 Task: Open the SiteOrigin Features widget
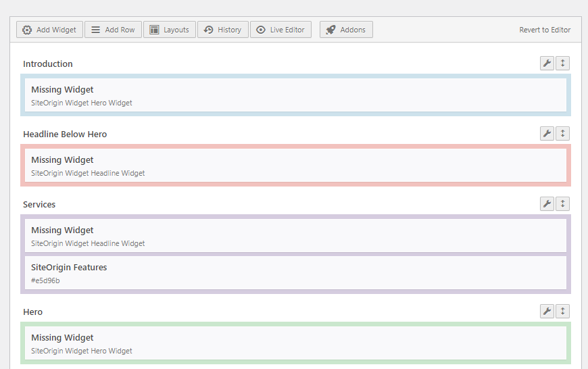[295, 272]
